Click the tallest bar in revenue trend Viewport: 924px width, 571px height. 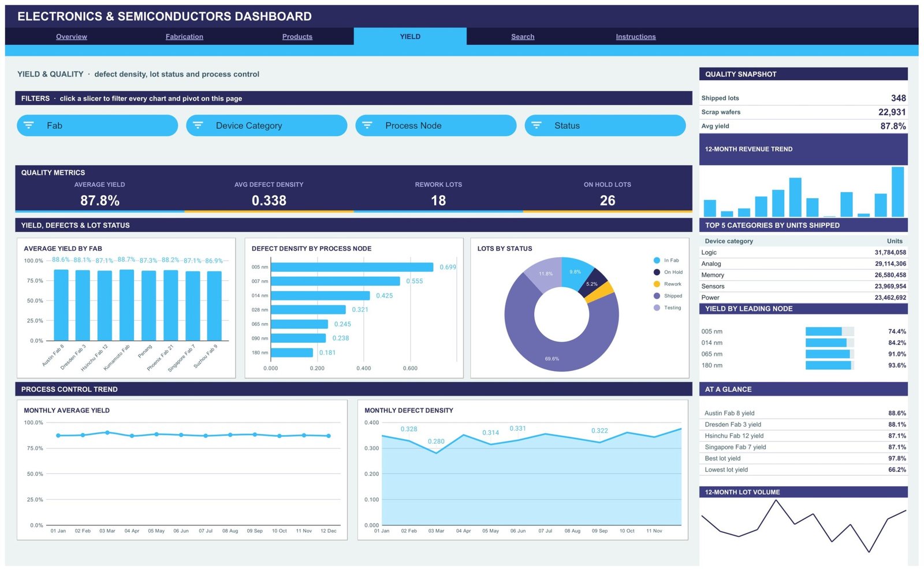[897, 192]
